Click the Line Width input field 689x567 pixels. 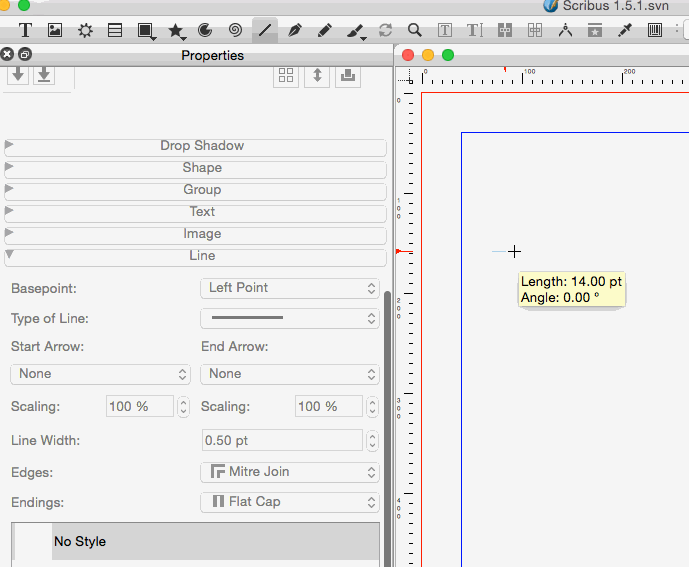281,440
